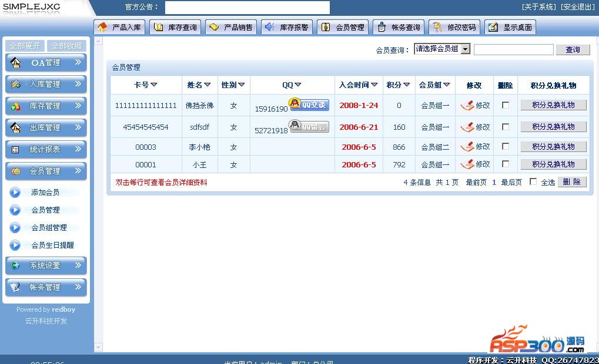Open 产品销售 toolbar button
This screenshot has width=599, height=364.
click(x=231, y=27)
